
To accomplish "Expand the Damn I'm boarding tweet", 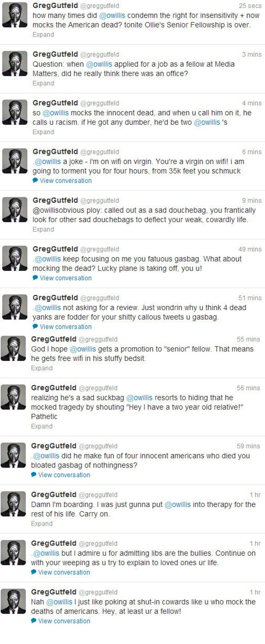I will 42,524.
